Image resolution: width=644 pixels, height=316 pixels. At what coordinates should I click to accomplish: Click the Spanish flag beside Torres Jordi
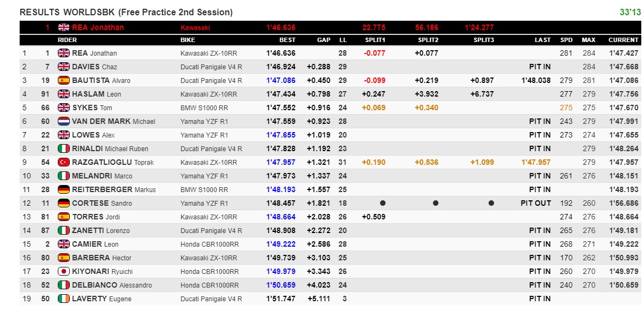point(64,217)
